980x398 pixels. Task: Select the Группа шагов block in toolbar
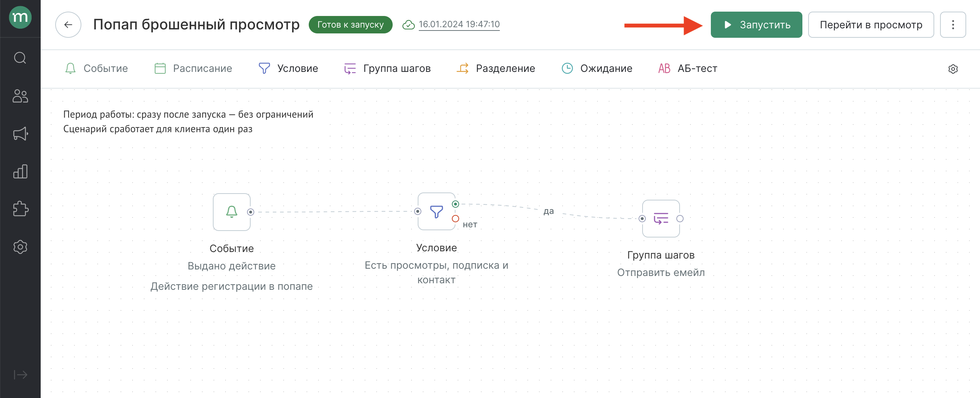coord(387,69)
